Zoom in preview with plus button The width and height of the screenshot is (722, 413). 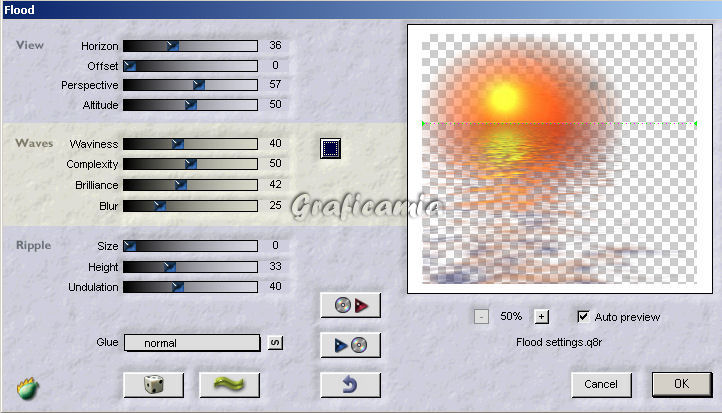542,317
